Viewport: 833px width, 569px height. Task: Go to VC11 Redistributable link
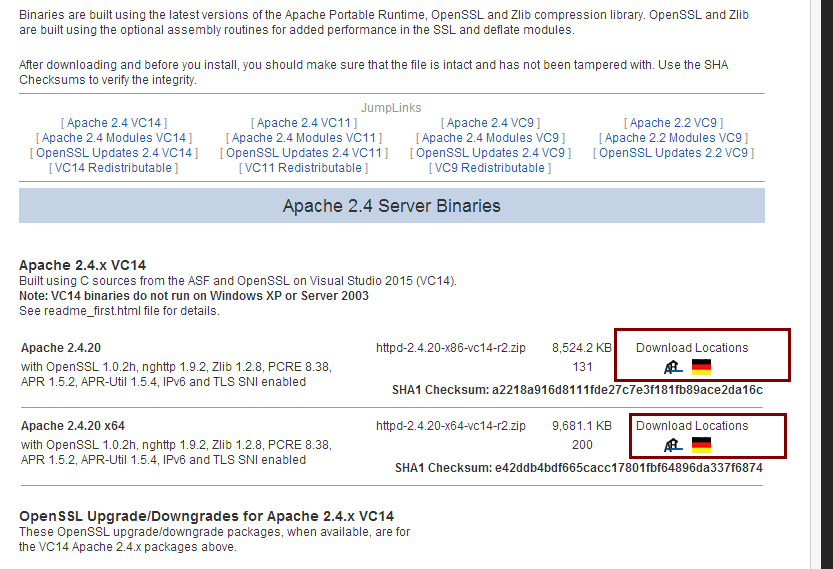pyautogui.click(x=304, y=168)
